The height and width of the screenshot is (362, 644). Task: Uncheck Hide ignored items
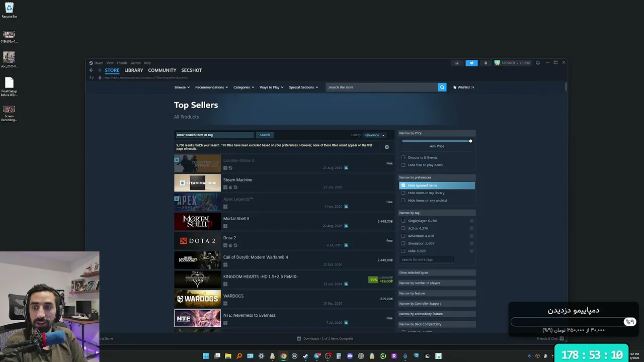coord(403,186)
